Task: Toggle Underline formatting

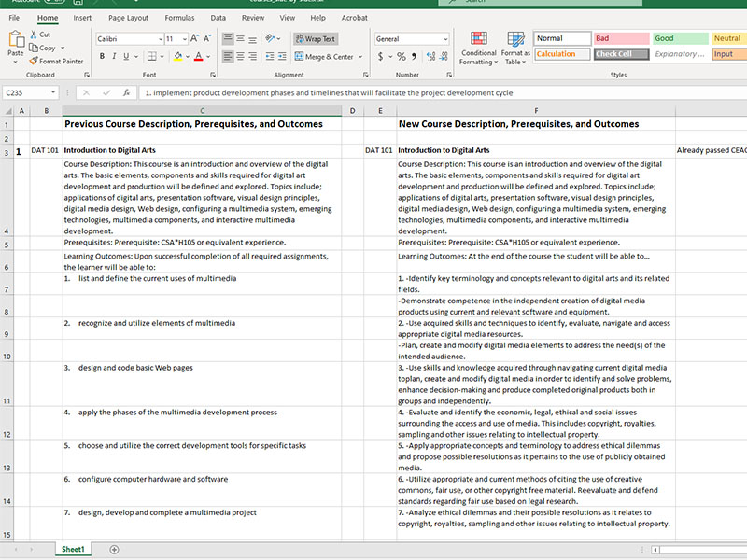Action: 126,56
